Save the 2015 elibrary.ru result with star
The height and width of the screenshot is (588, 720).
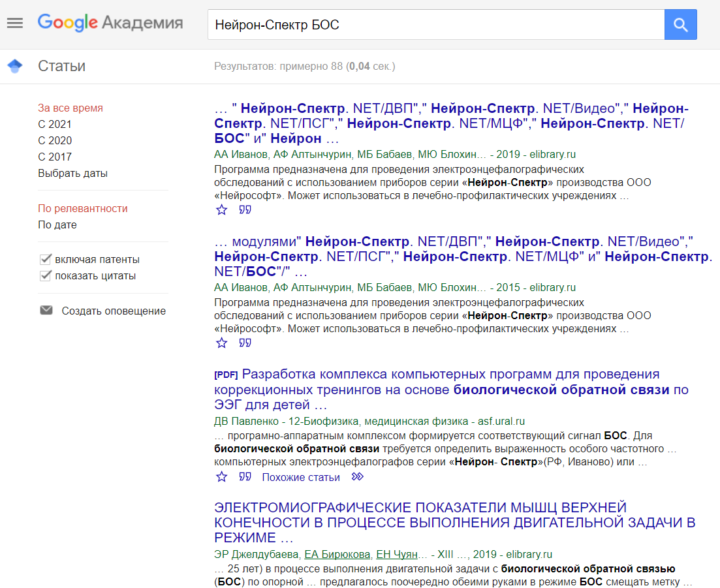coord(222,343)
